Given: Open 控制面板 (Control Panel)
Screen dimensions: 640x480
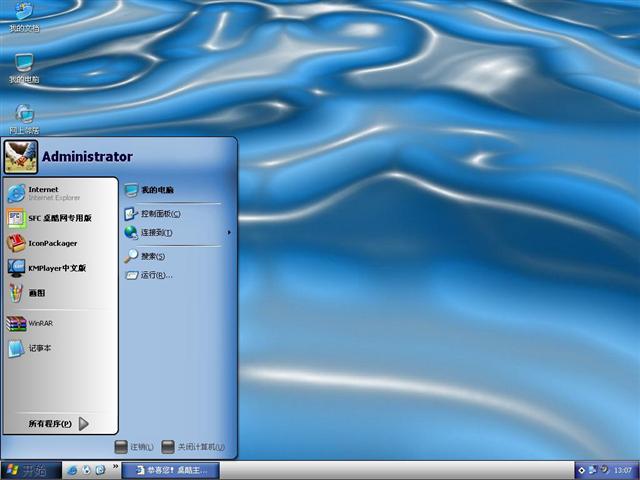Looking at the screenshot, I should (x=158, y=214).
